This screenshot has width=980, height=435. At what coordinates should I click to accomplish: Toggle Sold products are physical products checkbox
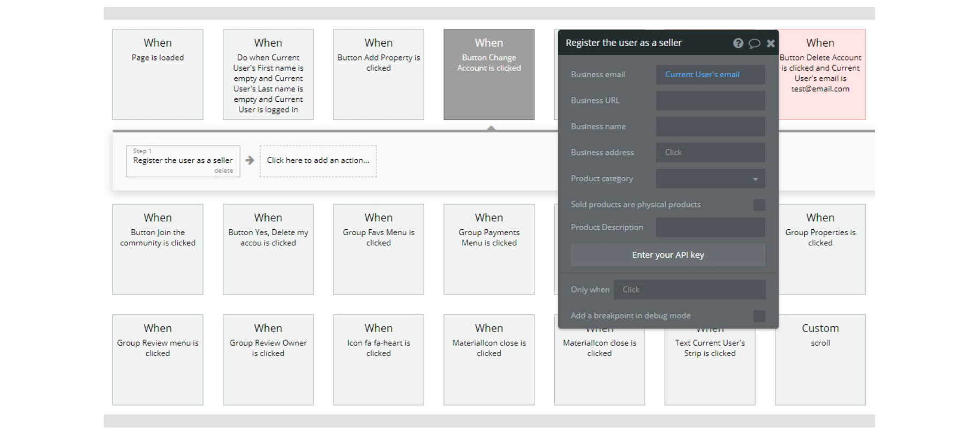(x=759, y=205)
